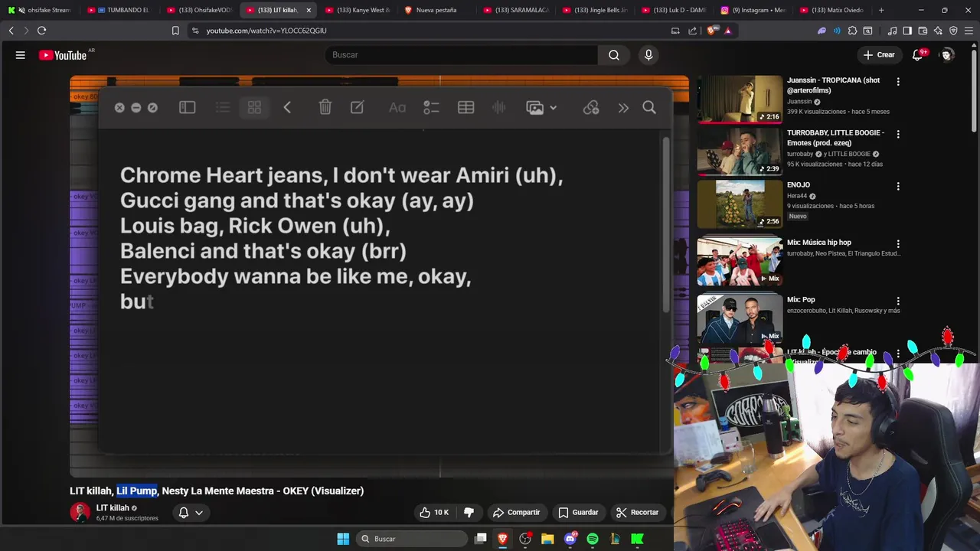Click the YouTube search magnifier button
The height and width of the screenshot is (551, 980).
(x=614, y=55)
